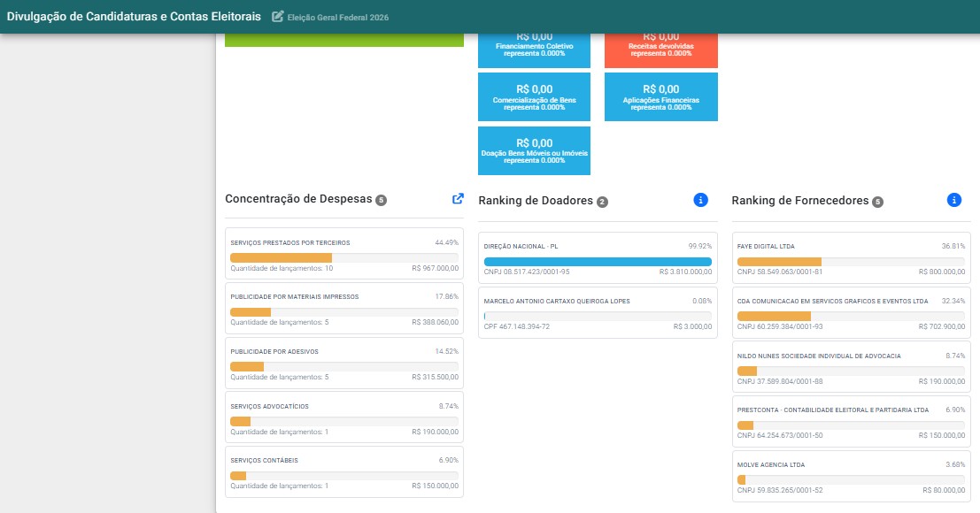Open Divulgação de Candidaturas e Contas Eleitorais title
980x513 pixels.
(x=134, y=17)
